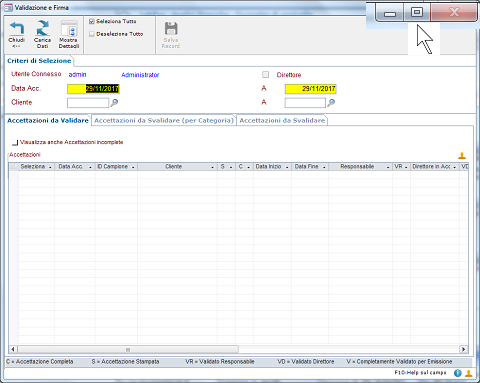Screen dimensions: 480x383
Task: Click the Data Acc. start date field
Action: click(93, 89)
